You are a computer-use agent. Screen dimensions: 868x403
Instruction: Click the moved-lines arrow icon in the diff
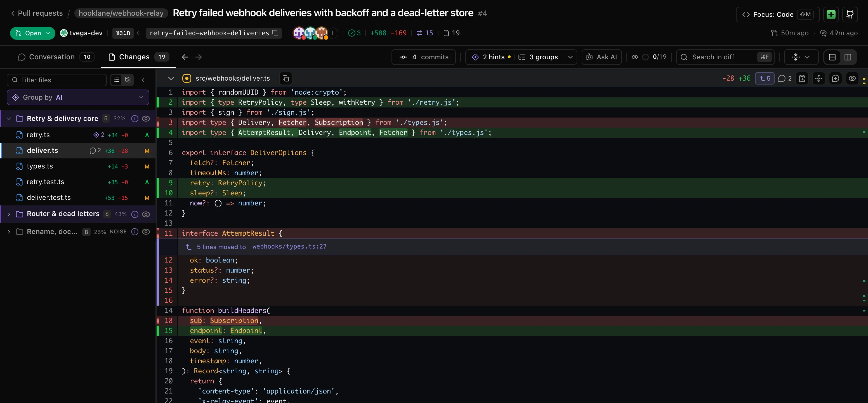click(188, 247)
